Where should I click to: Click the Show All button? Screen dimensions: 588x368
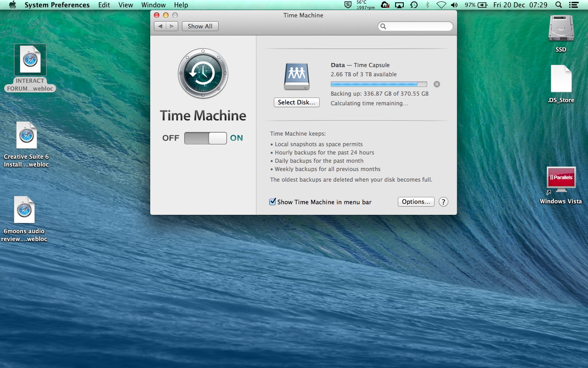click(200, 26)
